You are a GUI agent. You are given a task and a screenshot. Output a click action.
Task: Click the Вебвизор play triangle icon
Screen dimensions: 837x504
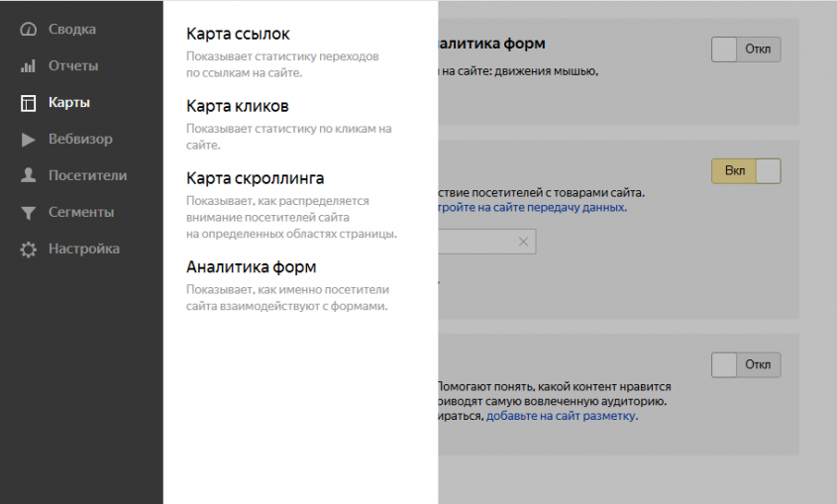(29, 140)
